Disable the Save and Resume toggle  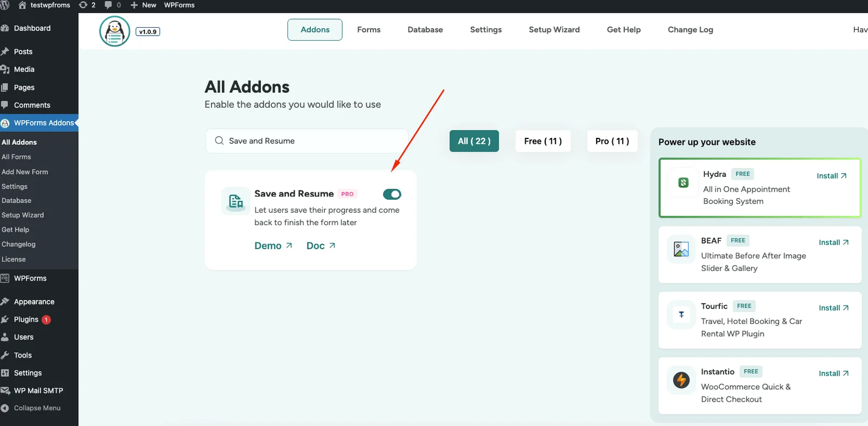point(392,194)
